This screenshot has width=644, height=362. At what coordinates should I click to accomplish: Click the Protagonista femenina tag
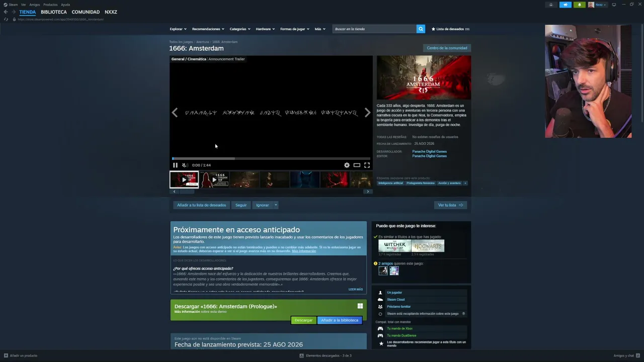click(x=420, y=183)
